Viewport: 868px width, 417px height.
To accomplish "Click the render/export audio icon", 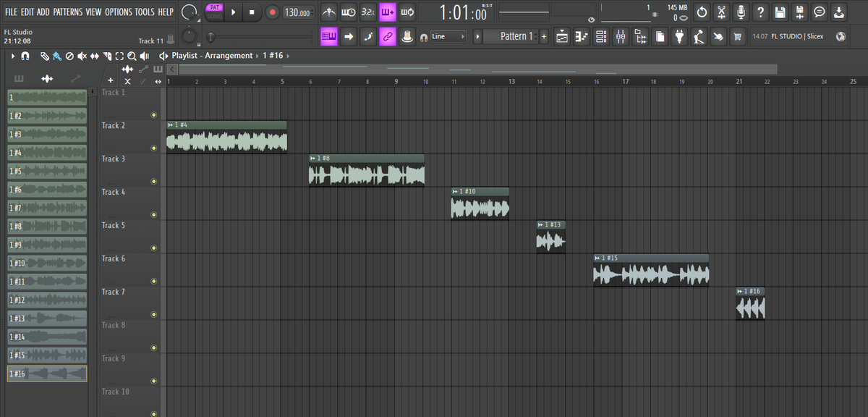I will [x=799, y=12].
